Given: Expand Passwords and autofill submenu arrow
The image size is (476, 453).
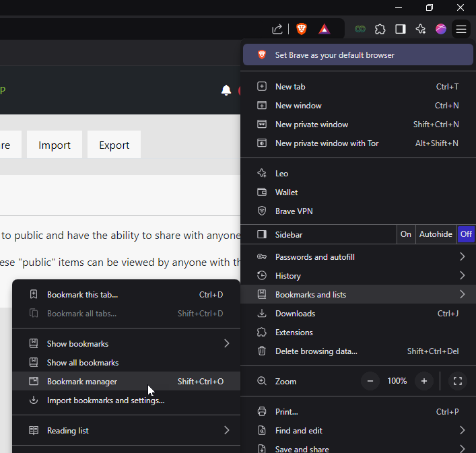Looking at the screenshot, I should click(462, 257).
